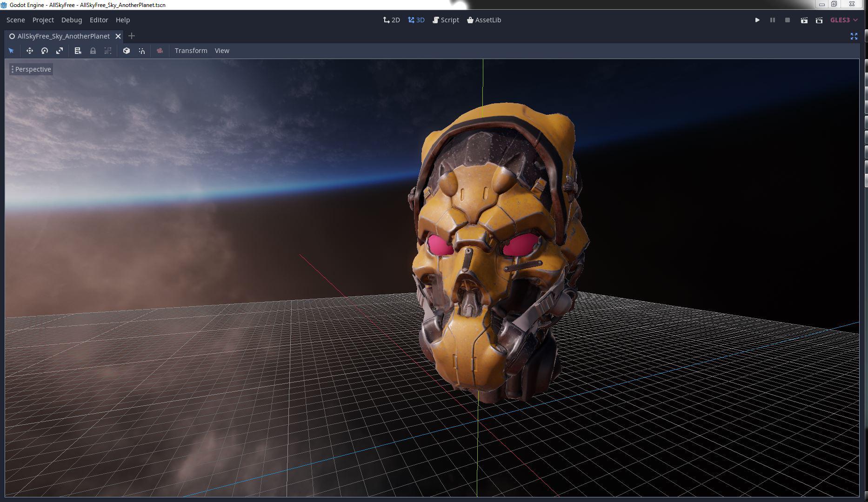Open the Transform menu

[x=191, y=51]
